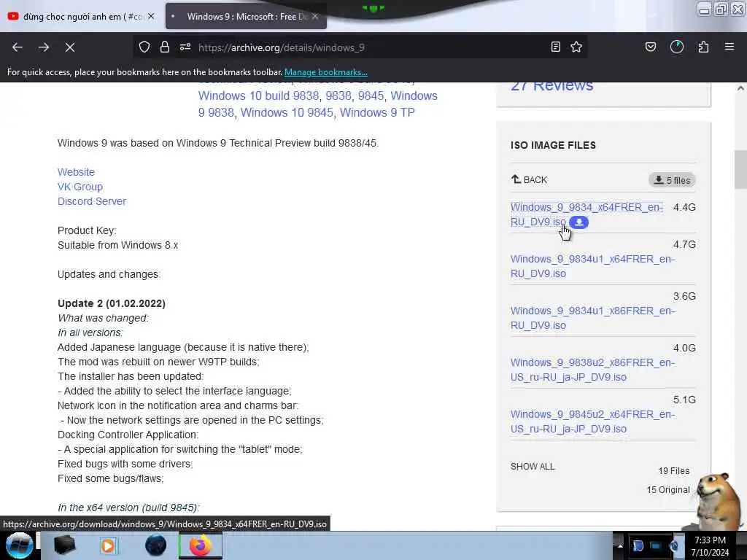The image size is (747, 560).
Task: Open the 27 Reviews link
Action: 551,87
